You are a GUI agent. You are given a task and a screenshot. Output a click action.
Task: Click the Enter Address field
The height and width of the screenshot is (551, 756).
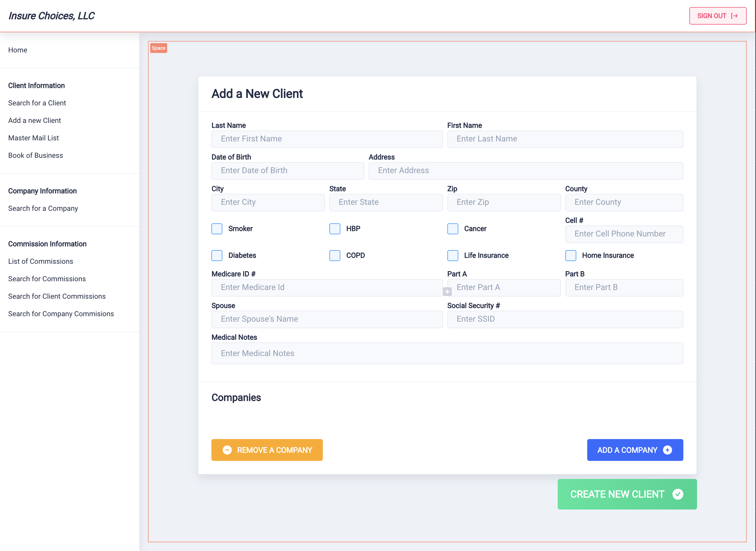(x=526, y=171)
